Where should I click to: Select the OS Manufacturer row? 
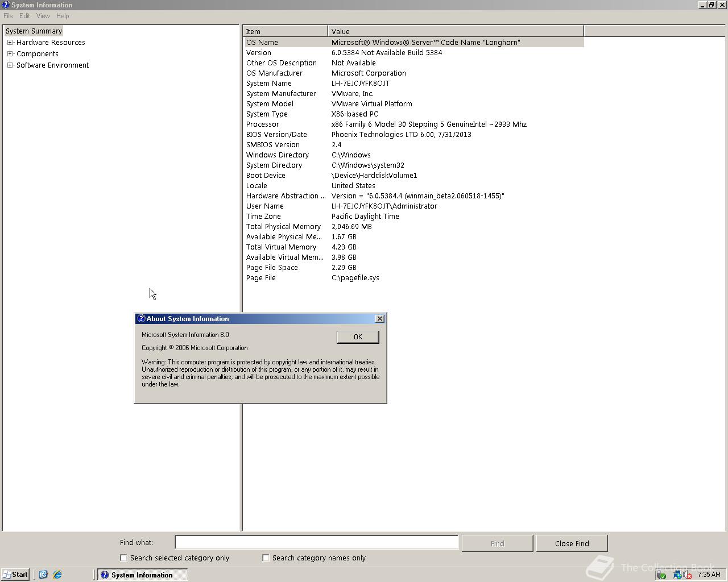[414, 73]
